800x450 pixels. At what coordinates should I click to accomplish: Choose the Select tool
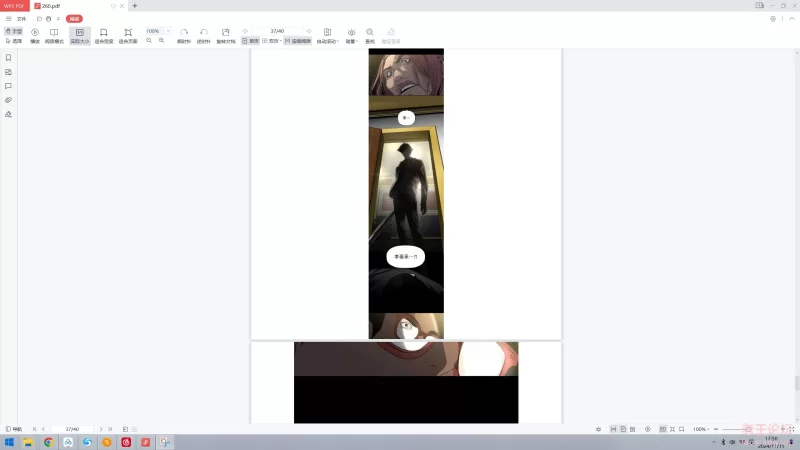pyautogui.click(x=14, y=41)
